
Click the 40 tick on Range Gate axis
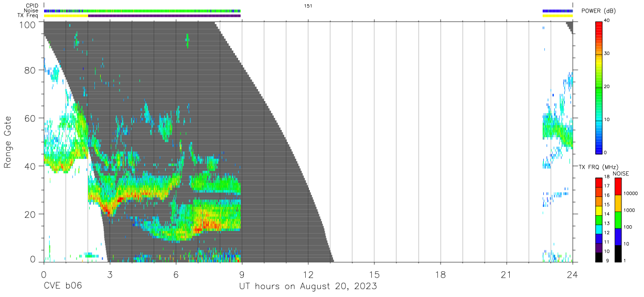pos(30,167)
